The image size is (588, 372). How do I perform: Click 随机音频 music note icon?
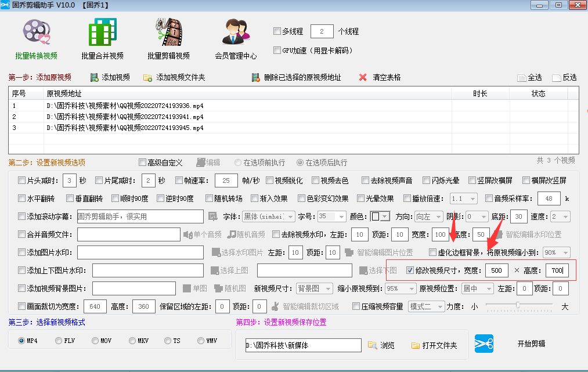(x=232, y=234)
